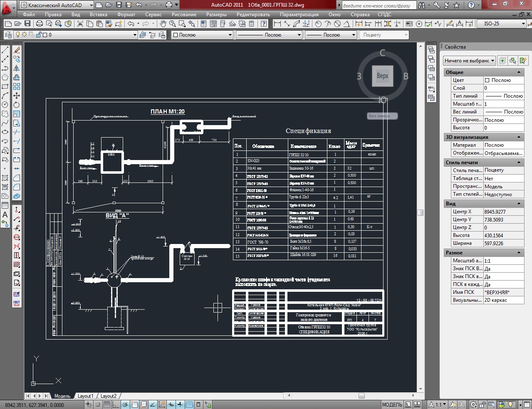The image size is (532, 409).
Task: Select the Hatch tool
Action: [x=5, y=177]
